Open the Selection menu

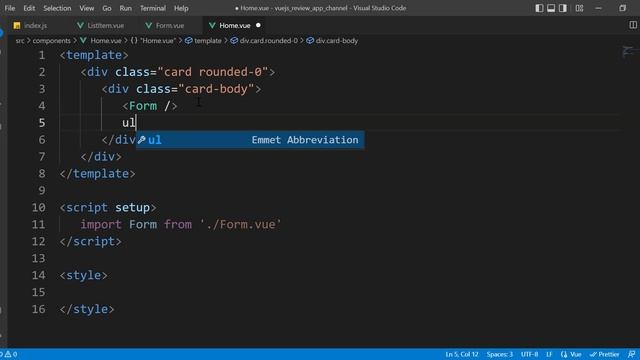[x=57, y=8]
